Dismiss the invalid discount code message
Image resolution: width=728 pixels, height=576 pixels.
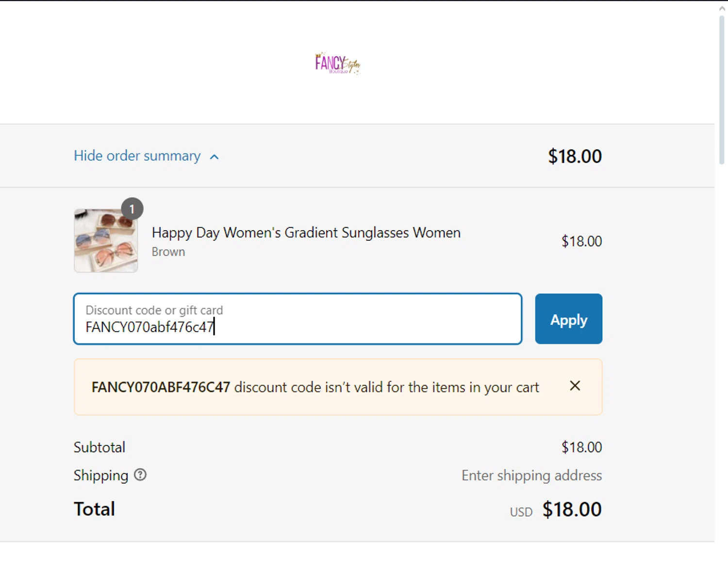(x=575, y=386)
